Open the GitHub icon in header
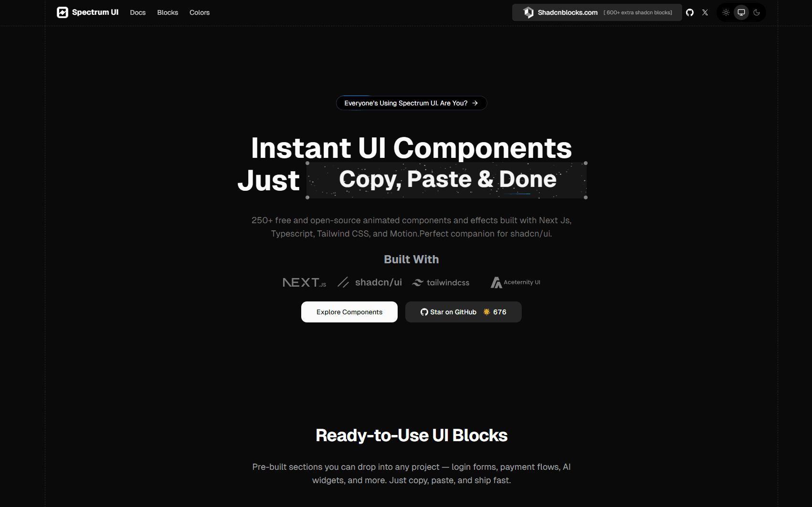812x507 pixels. click(690, 12)
